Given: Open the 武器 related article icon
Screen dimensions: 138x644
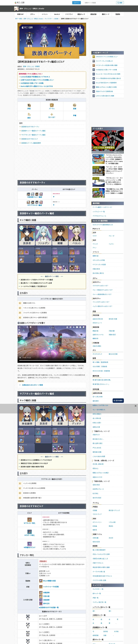Looking at the screenshot, I should click(74, 105).
